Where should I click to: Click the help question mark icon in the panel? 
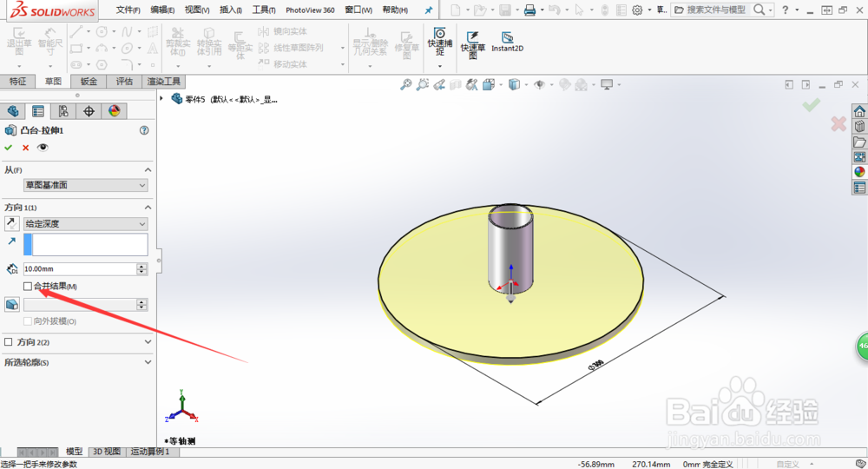144,130
